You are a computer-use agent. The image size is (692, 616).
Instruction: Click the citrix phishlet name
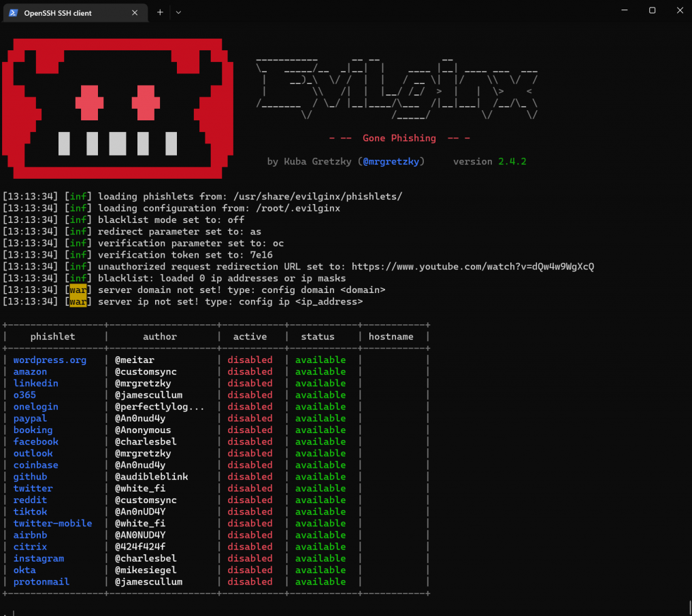coord(30,547)
